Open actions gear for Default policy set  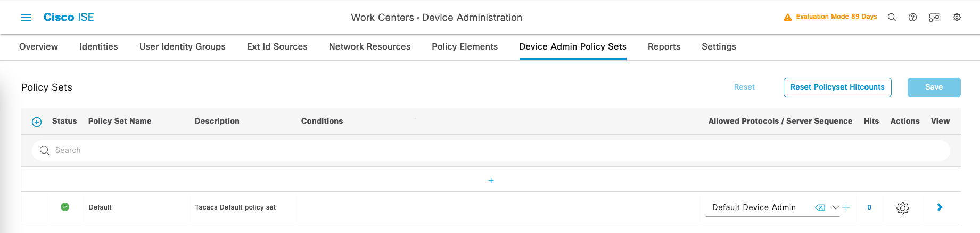coord(902,208)
